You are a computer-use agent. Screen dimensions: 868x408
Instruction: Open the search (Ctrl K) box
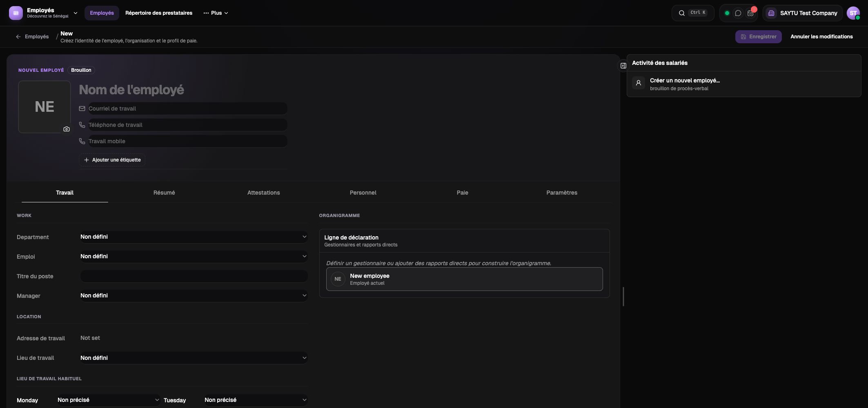point(693,13)
